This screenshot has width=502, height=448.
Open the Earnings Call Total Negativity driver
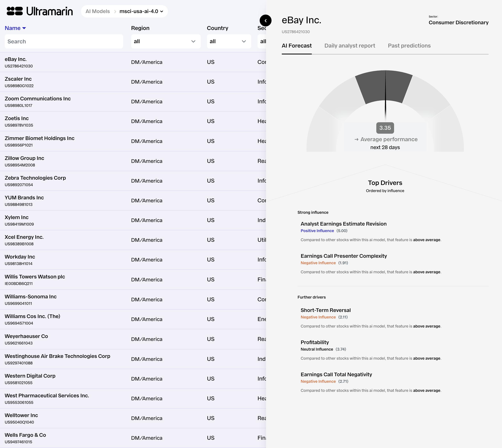(336, 374)
